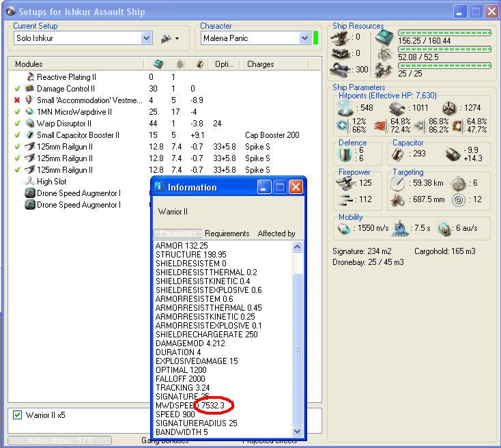Click the CPU usage bar 156.25 / 160.44
The width and height of the screenshot is (501, 448).
click(444, 33)
